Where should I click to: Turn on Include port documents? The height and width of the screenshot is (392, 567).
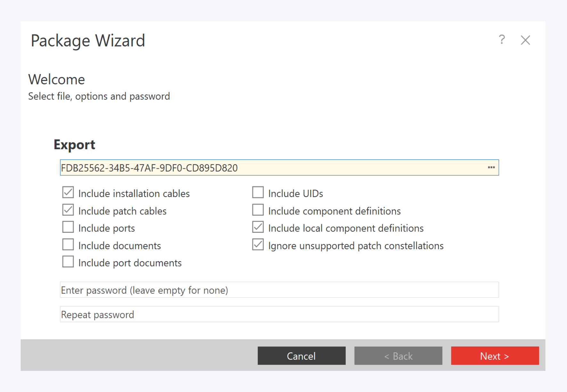pos(68,262)
